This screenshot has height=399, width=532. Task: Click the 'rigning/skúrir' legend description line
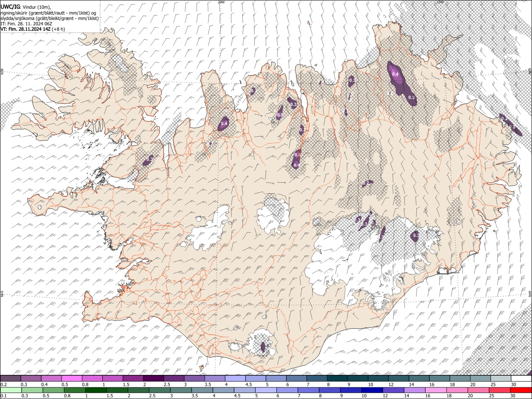pos(48,12)
